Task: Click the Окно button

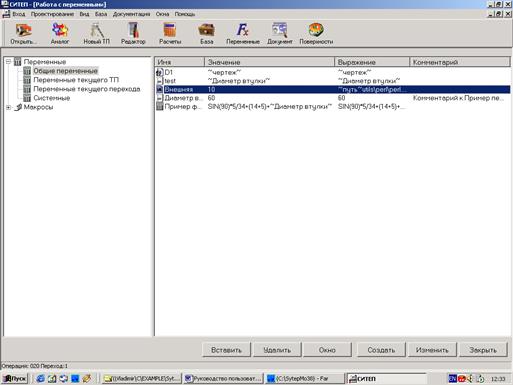Action: [x=327, y=350]
